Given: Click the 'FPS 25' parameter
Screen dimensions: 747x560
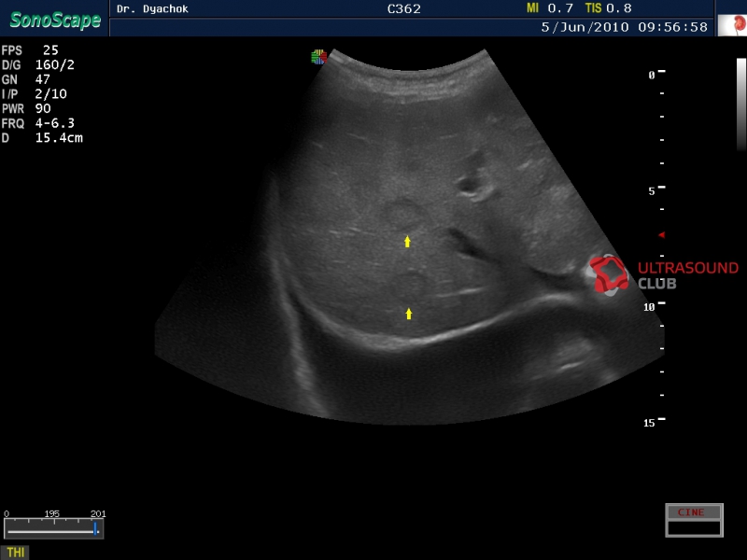Looking at the screenshot, I should [x=30, y=50].
